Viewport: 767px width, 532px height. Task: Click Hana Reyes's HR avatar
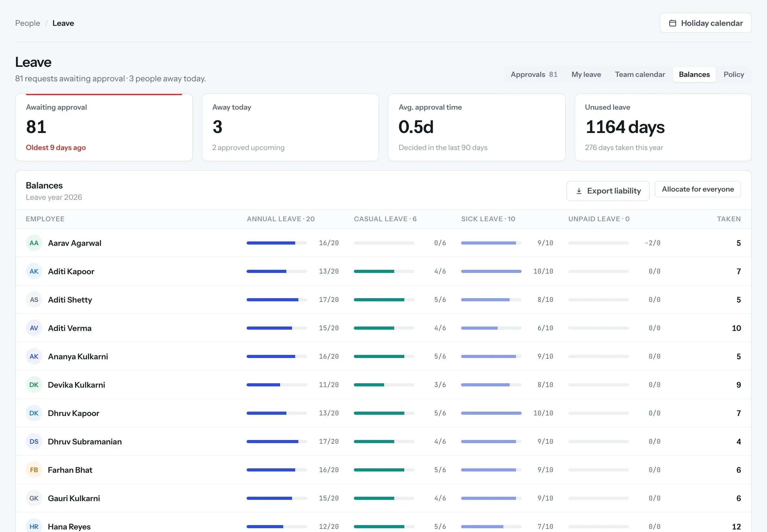34,526
